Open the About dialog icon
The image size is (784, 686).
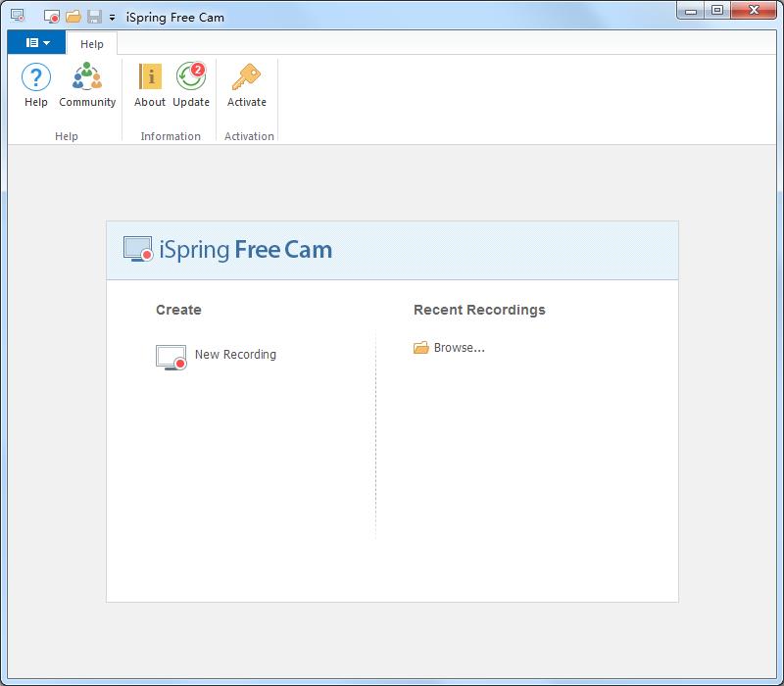149,86
